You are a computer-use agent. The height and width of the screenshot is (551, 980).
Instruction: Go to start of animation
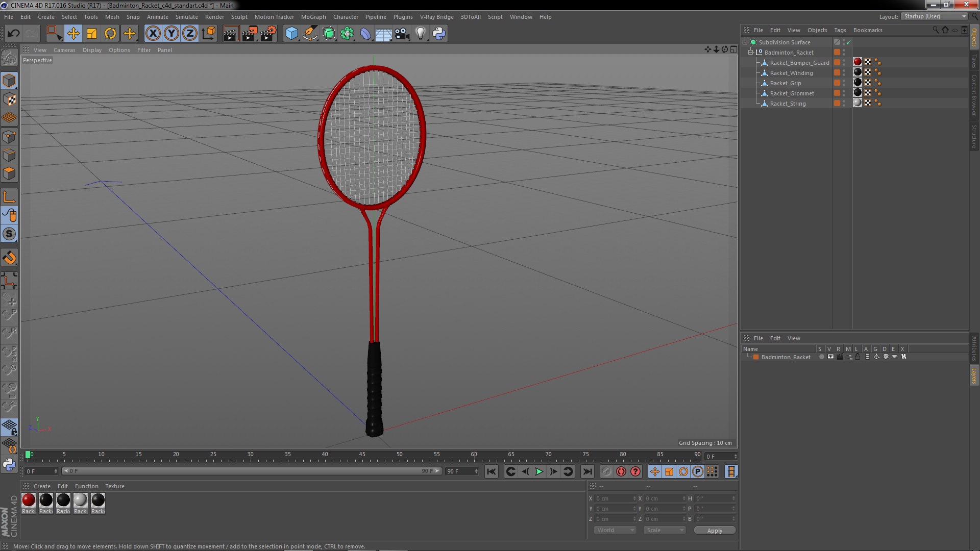(x=491, y=472)
